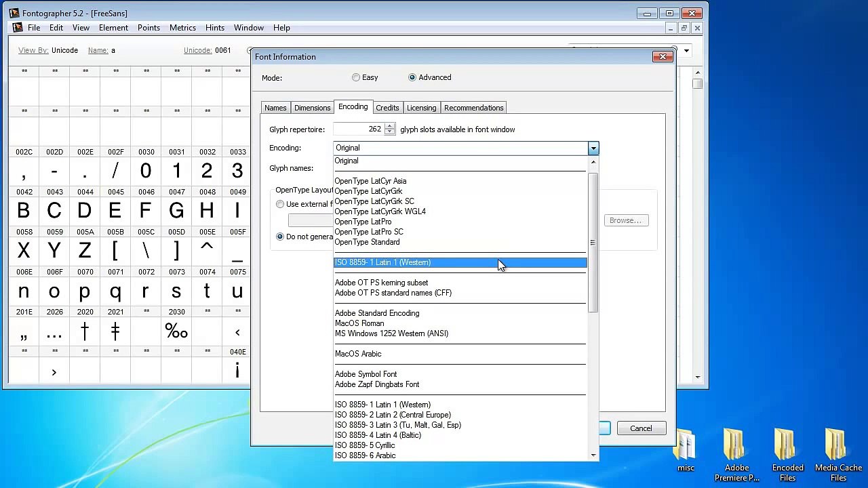Grab the encoding list scrollbar thumb

pyautogui.click(x=593, y=242)
